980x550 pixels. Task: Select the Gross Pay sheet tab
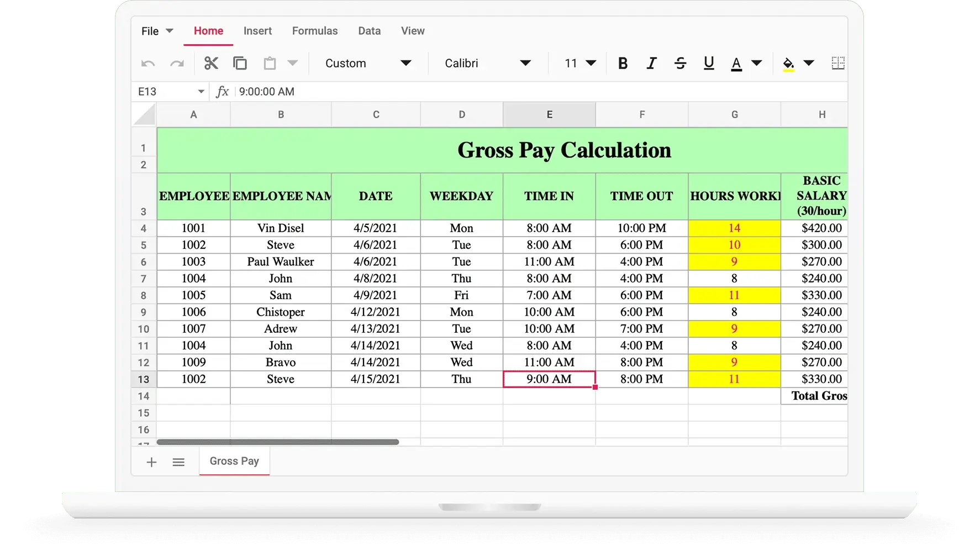(234, 461)
